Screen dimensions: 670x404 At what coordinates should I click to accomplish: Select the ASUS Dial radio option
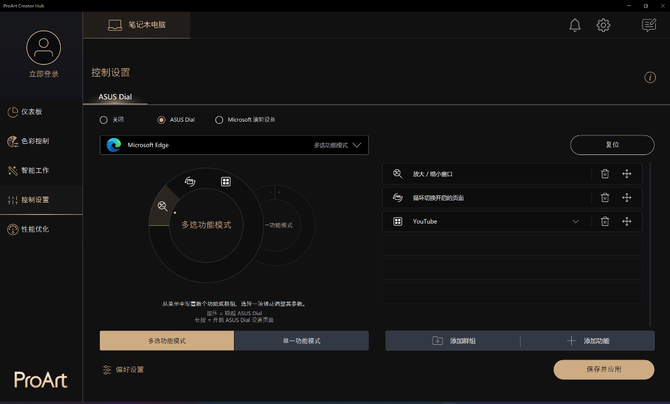pos(161,120)
